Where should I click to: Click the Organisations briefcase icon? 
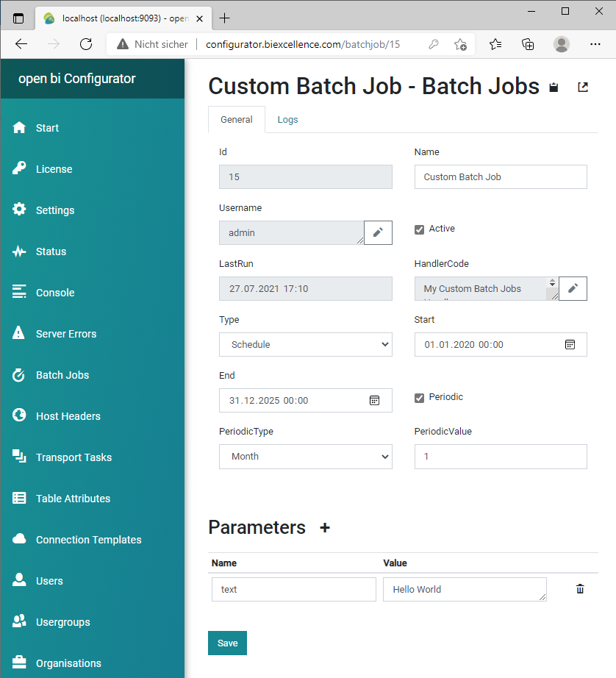pos(19,663)
